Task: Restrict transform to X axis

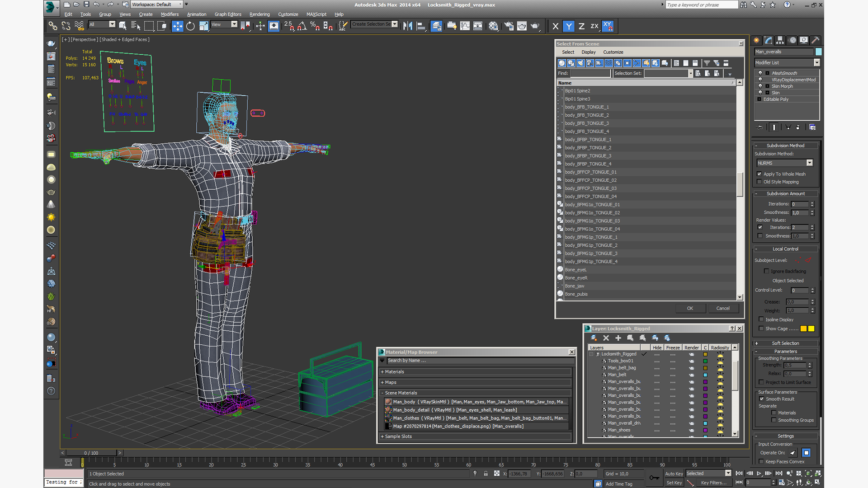Action: 556,26
